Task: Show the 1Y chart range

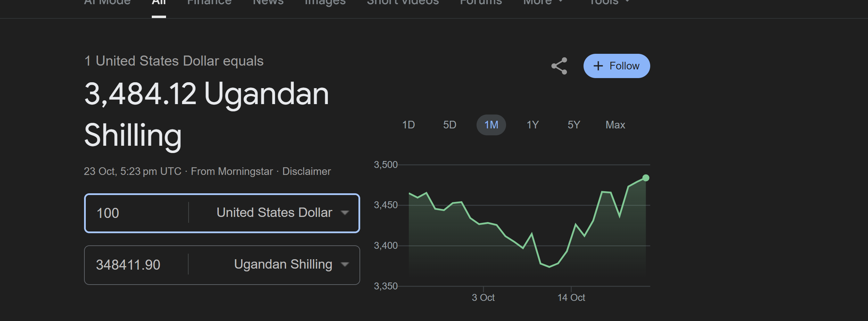Action: (532, 125)
